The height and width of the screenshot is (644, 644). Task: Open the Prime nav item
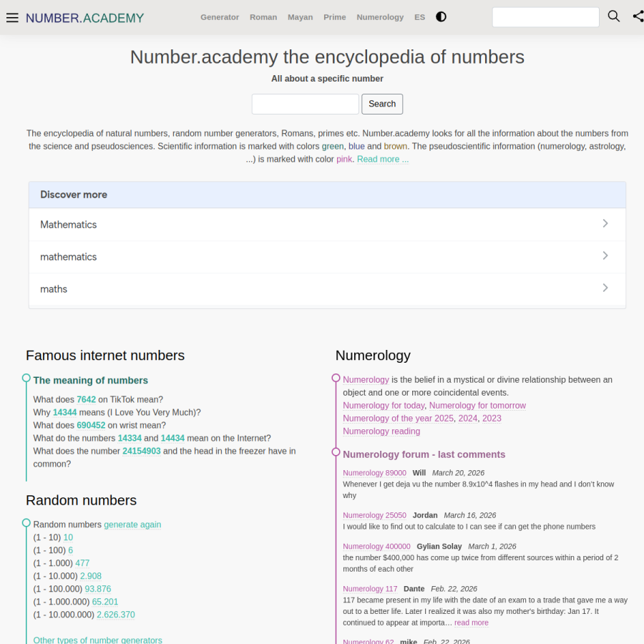tap(335, 17)
